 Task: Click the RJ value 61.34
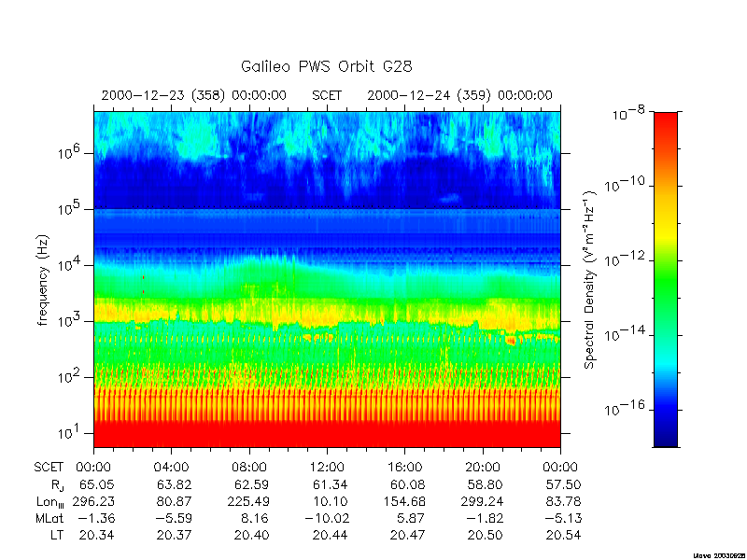click(x=330, y=484)
